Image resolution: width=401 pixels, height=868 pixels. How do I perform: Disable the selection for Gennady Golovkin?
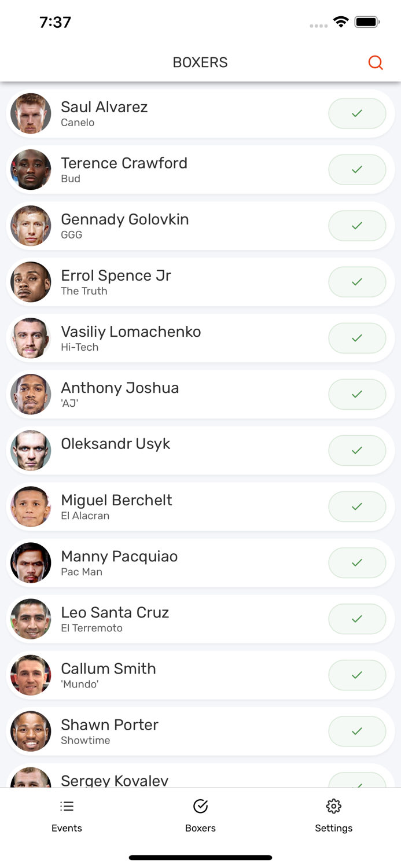[x=357, y=226]
